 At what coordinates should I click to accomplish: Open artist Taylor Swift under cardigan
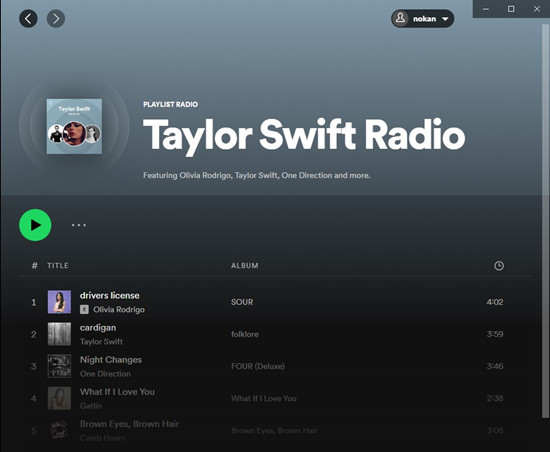(x=101, y=342)
